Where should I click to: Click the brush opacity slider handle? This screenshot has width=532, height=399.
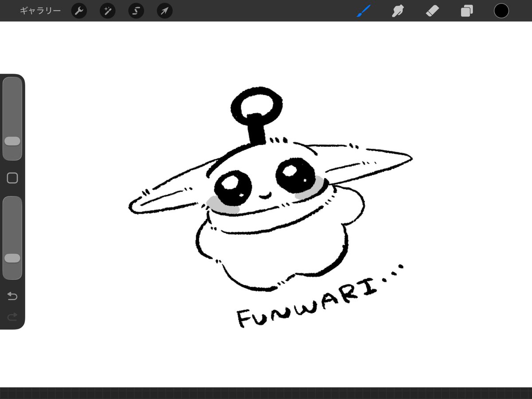[12, 258]
